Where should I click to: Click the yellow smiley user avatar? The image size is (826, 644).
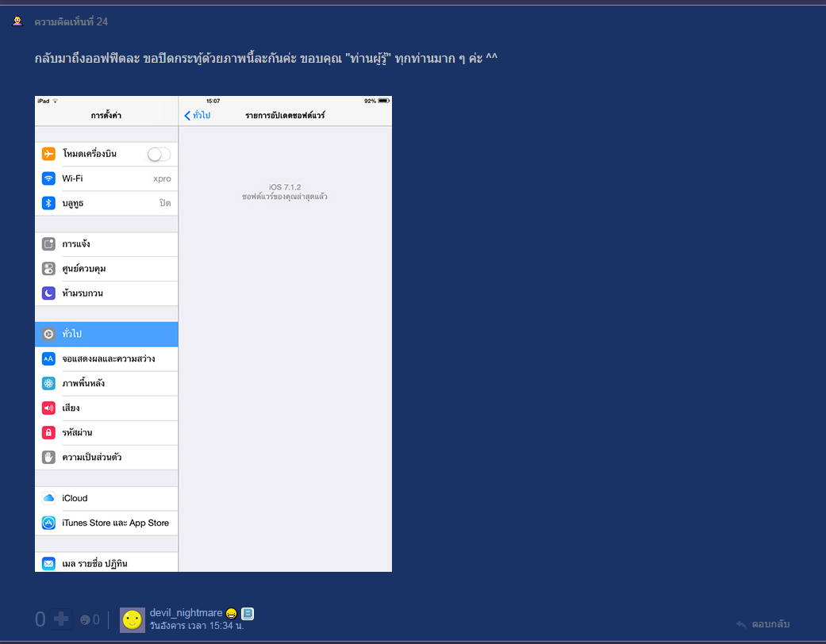pos(133,619)
